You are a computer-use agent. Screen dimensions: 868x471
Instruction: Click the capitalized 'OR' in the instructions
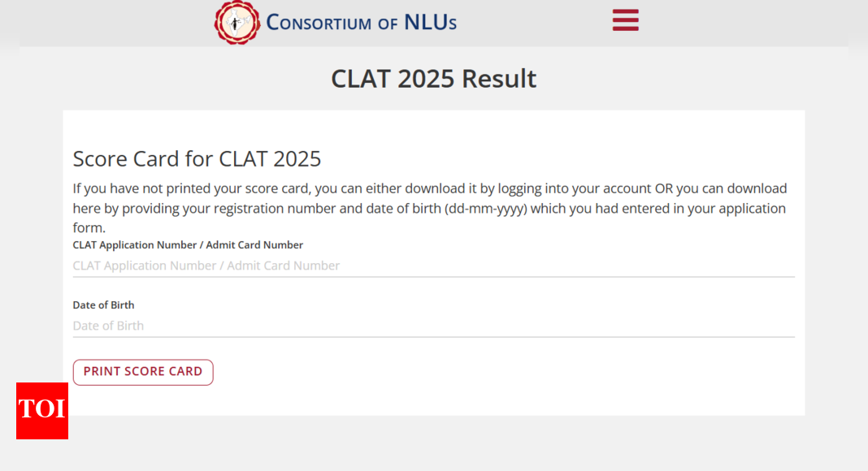tap(663, 188)
